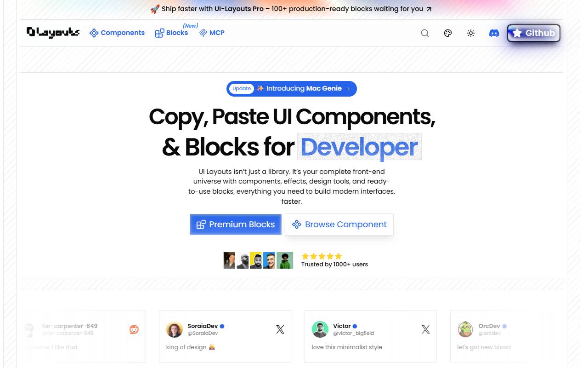Click the verified badge next to SoraiaDev
The image size is (588, 368).
pos(222,326)
